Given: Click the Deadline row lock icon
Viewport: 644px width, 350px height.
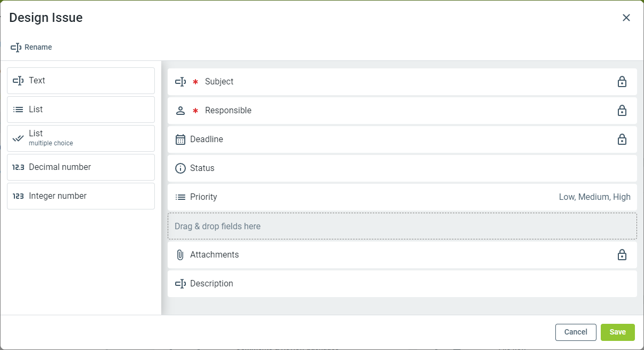Looking at the screenshot, I should click(x=622, y=139).
